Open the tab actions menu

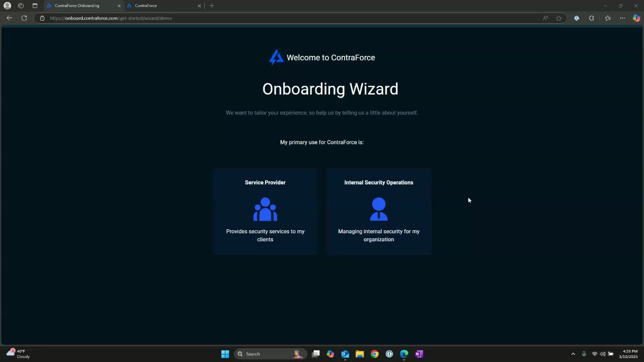tap(35, 6)
